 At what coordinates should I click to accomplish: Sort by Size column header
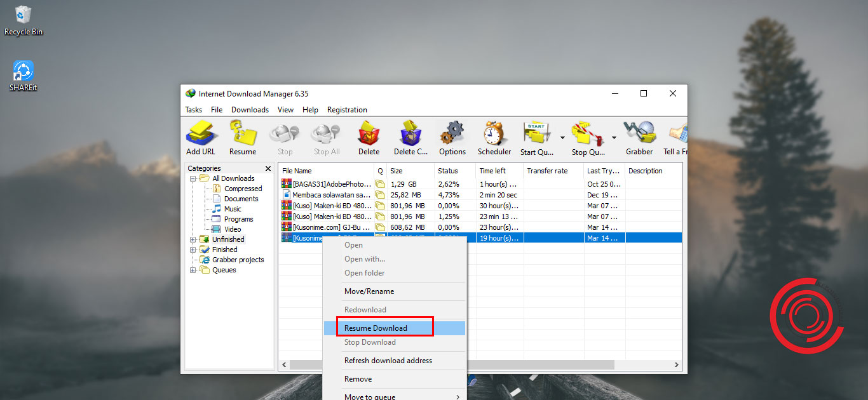pos(410,171)
